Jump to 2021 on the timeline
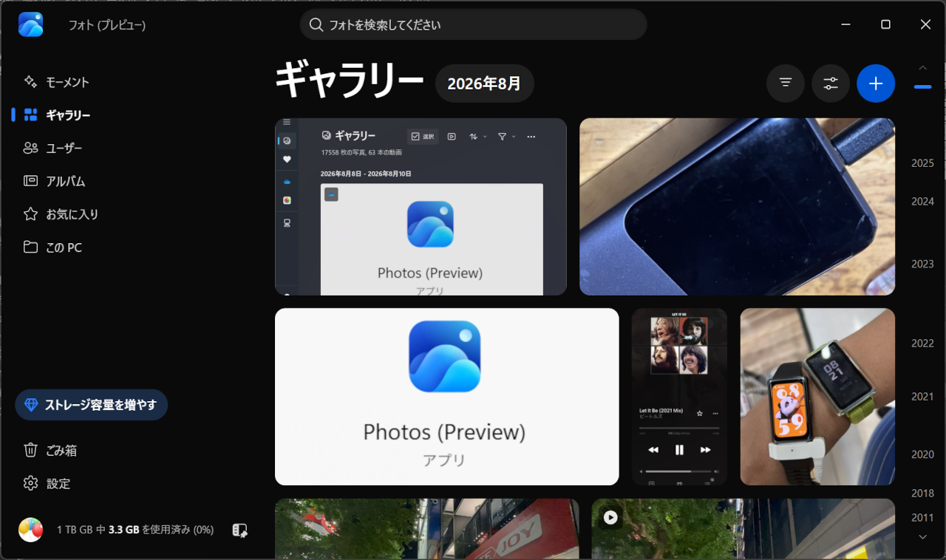The image size is (946, 560). [x=922, y=397]
